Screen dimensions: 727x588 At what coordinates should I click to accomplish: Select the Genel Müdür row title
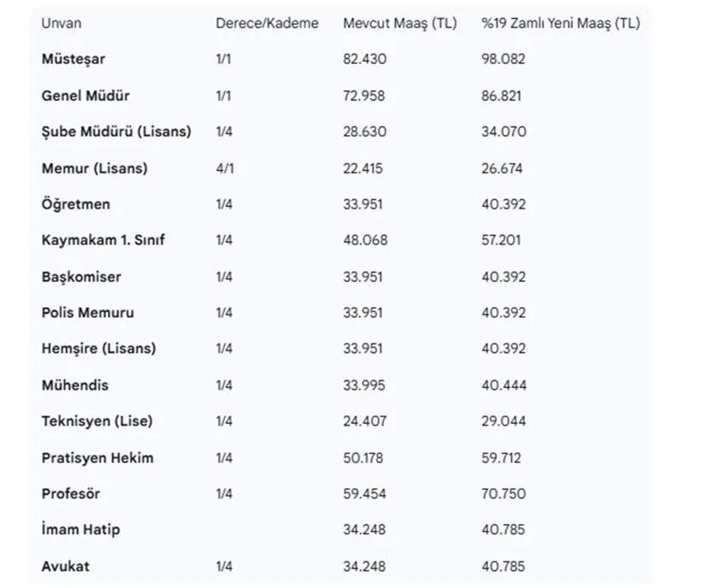(86, 96)
